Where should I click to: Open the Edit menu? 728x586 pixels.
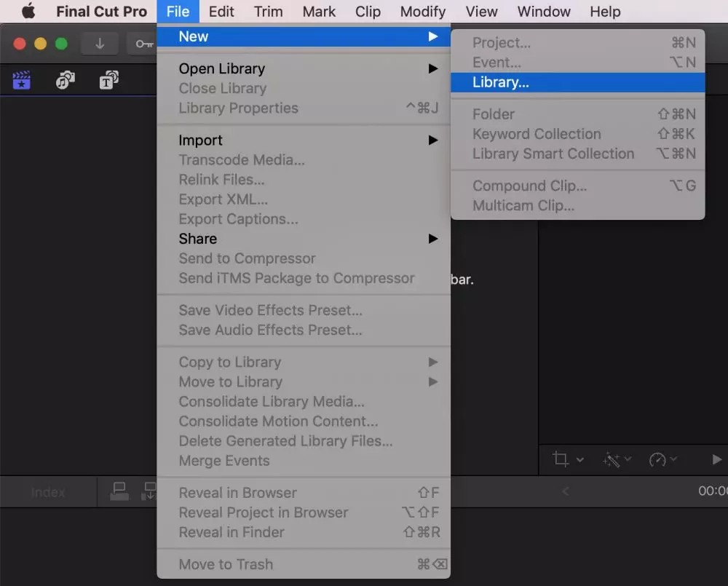coord(221,11)
